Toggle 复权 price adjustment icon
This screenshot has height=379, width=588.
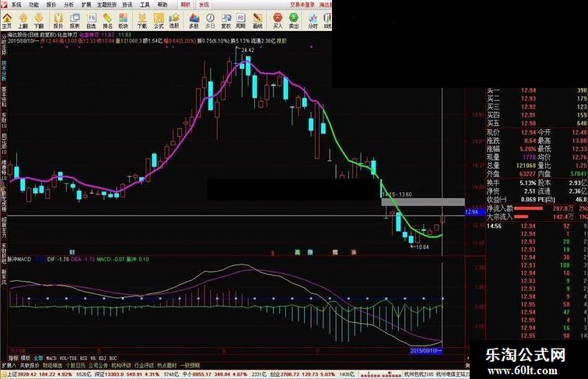click(226, 21)
